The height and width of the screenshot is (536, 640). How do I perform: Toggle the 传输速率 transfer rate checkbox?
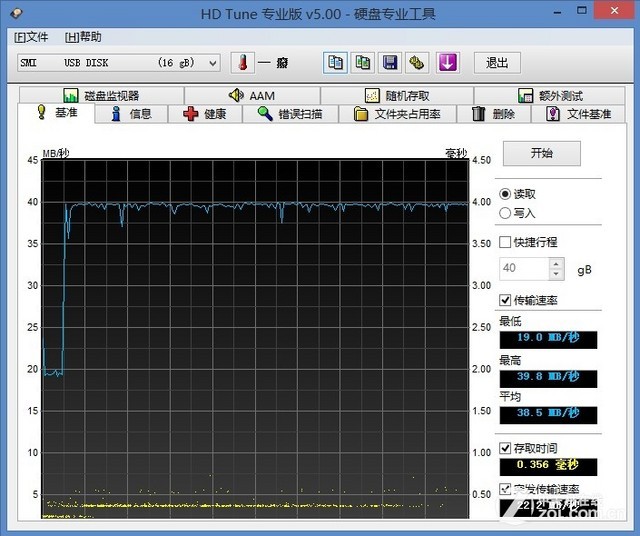click(505, 300)
